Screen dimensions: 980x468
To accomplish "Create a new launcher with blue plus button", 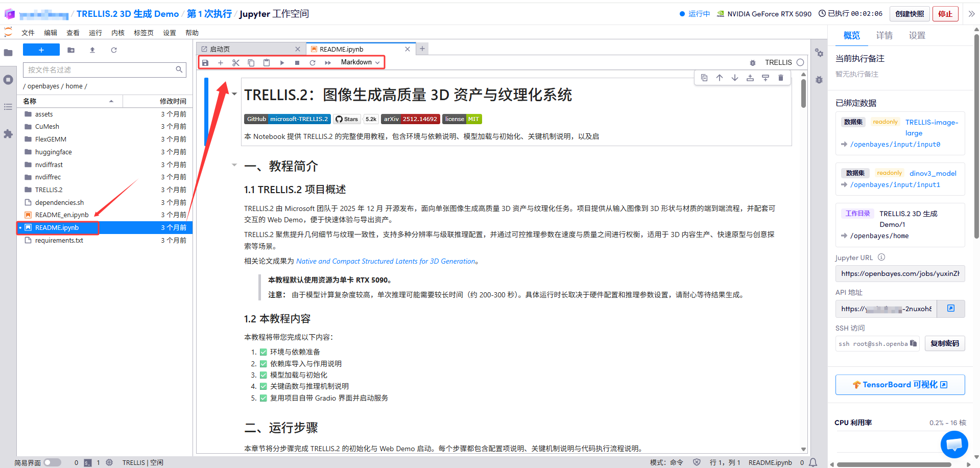I will (x=41, y=50).
